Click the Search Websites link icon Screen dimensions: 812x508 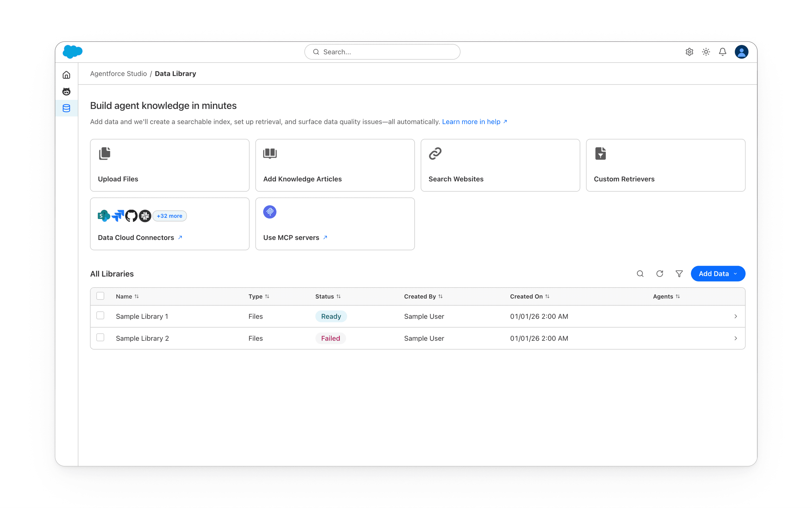(435, 154)
